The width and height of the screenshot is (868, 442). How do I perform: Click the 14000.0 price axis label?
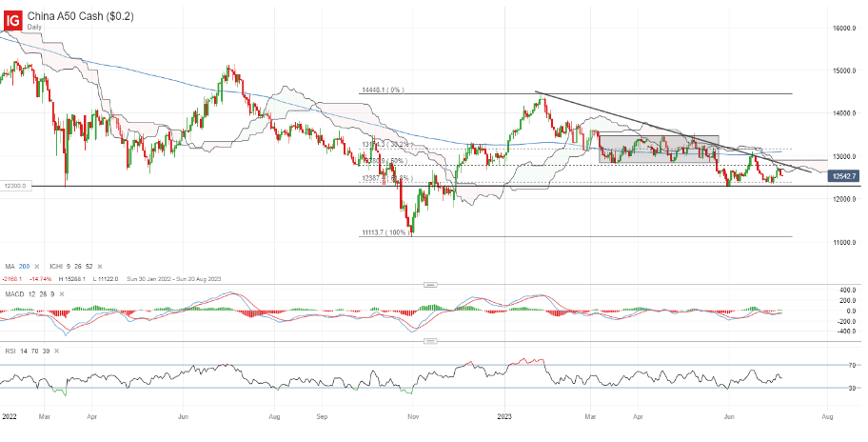843,113
